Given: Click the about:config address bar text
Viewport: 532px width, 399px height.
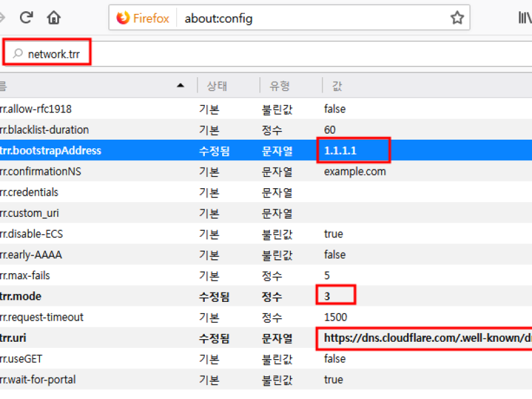Looking at the screenshot, I should tap(219, 19).
